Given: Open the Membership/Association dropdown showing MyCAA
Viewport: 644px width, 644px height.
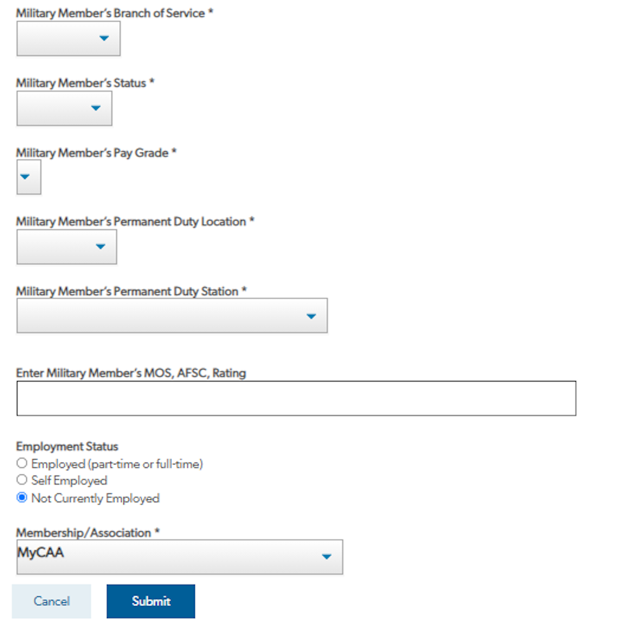Looking at the screenshot, I should click(179, 556).
